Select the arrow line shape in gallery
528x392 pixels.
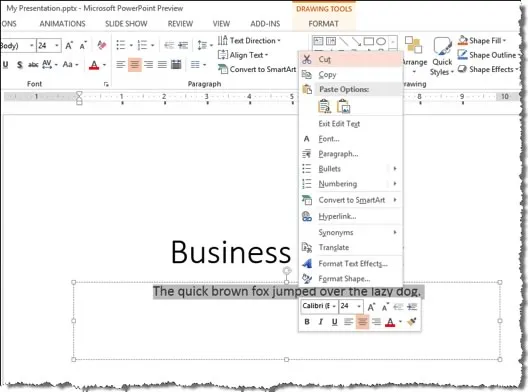[x=356, y=41]
